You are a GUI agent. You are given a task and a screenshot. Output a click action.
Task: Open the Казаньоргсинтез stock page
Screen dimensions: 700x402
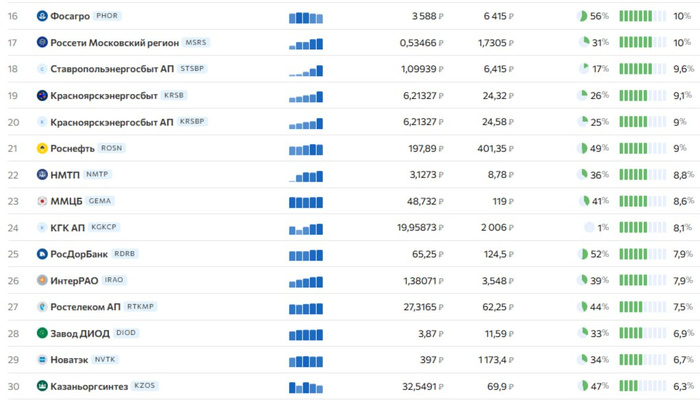[x=89, y=386]
